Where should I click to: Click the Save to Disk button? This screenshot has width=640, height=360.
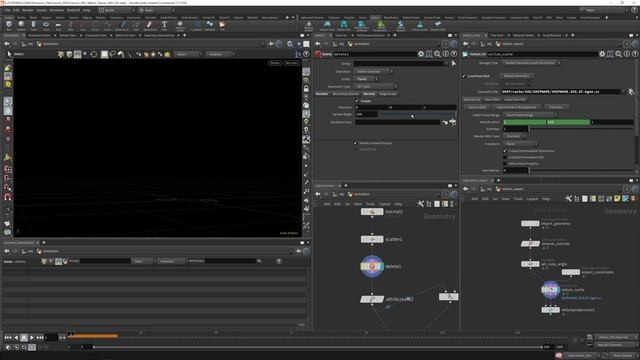477,107
